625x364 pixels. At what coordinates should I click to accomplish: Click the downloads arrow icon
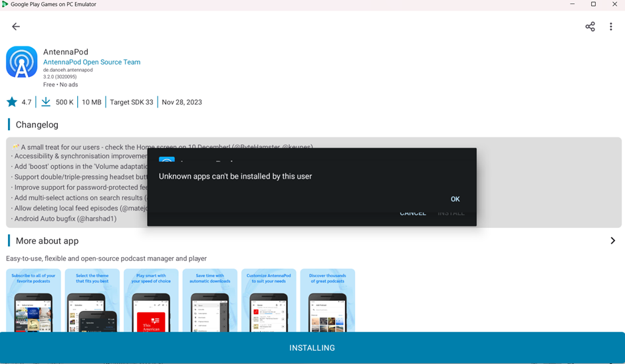coord(46,102)
